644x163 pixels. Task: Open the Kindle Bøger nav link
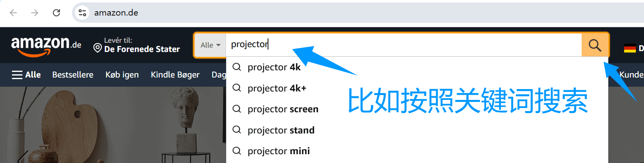(175, 75)
